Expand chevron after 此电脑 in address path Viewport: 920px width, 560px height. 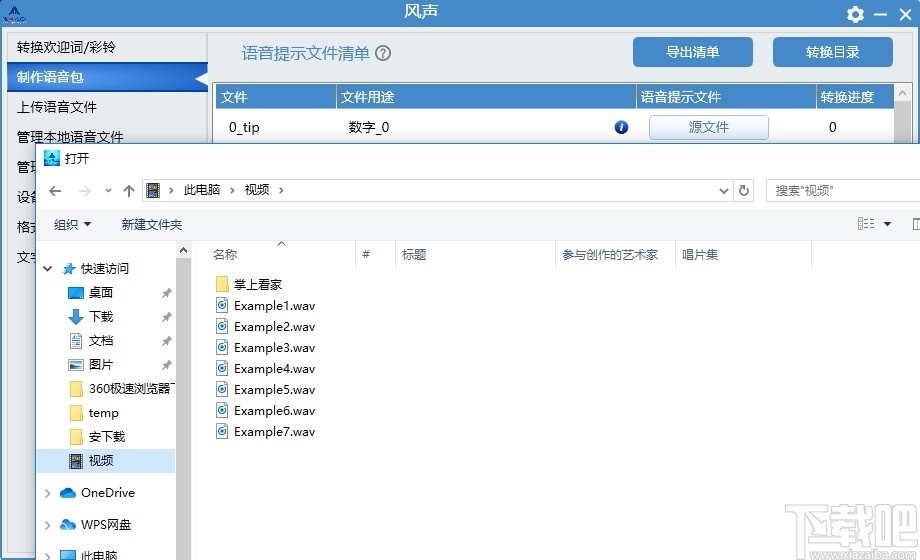[232, 190]
